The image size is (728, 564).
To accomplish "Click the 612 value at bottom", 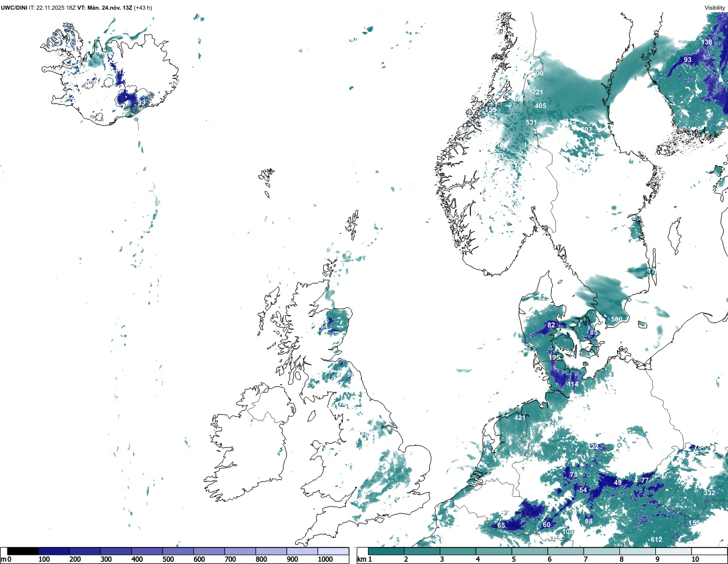I will [656, 540].
